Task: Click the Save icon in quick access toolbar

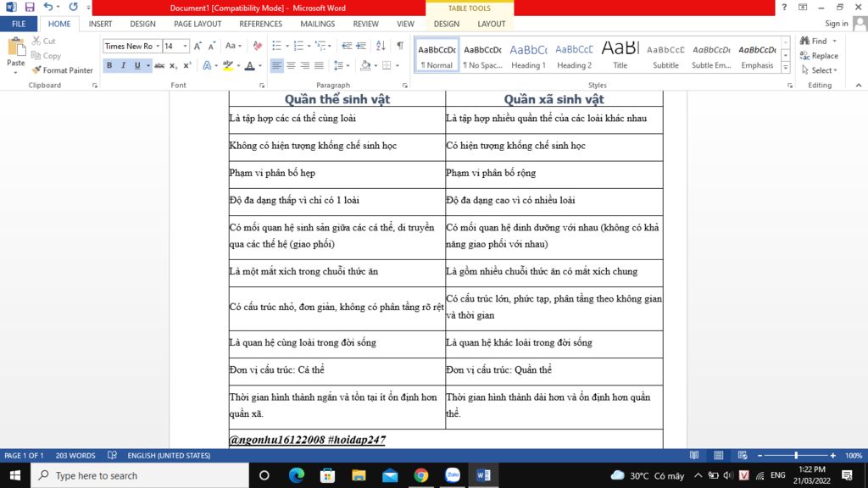Action: pyautogui.click(x=30, y=7)
